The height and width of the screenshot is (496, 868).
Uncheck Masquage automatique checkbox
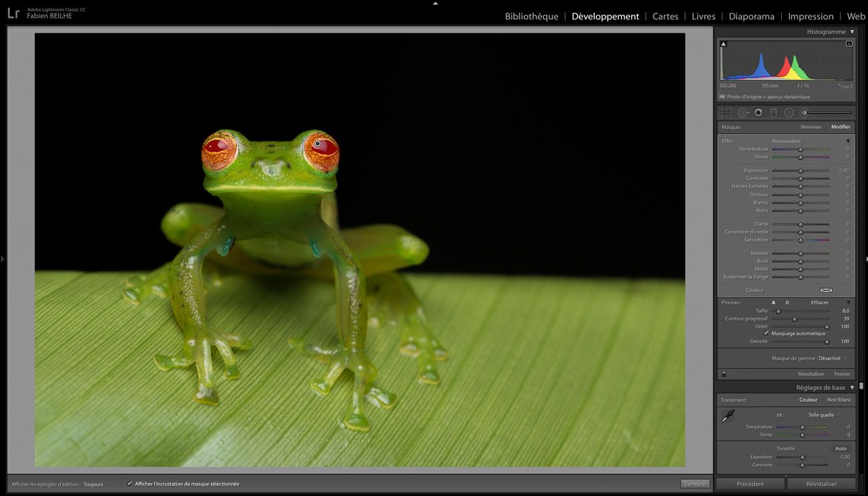coord(767,333)
